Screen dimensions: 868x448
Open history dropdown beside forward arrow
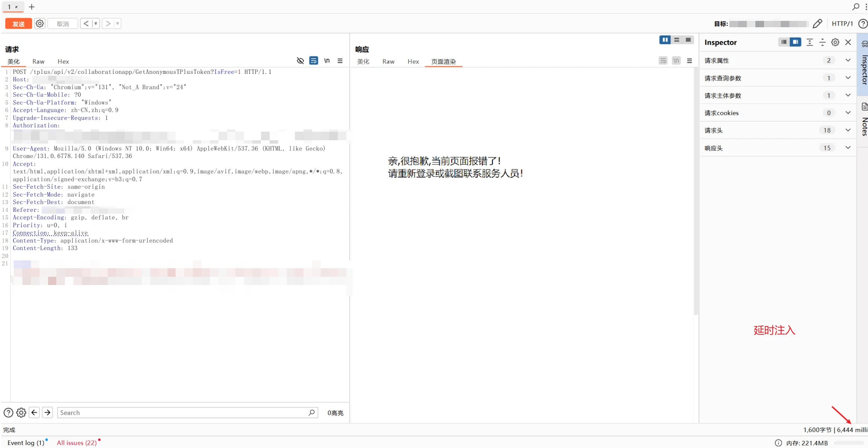click(117, 24)
